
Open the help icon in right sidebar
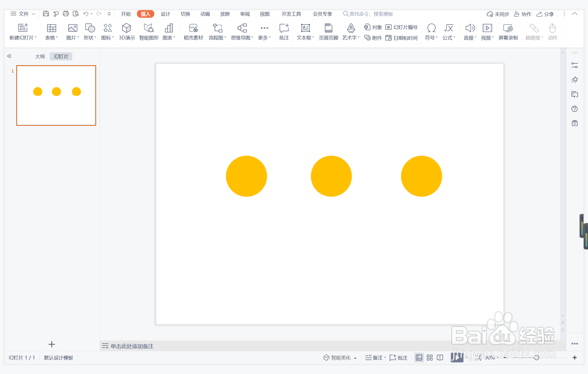pos(574,109)
